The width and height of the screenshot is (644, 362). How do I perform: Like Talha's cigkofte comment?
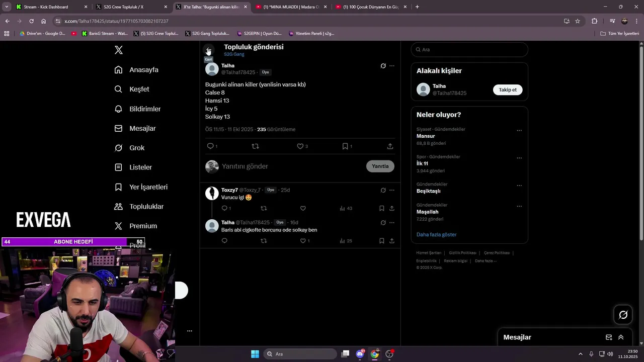303,241
